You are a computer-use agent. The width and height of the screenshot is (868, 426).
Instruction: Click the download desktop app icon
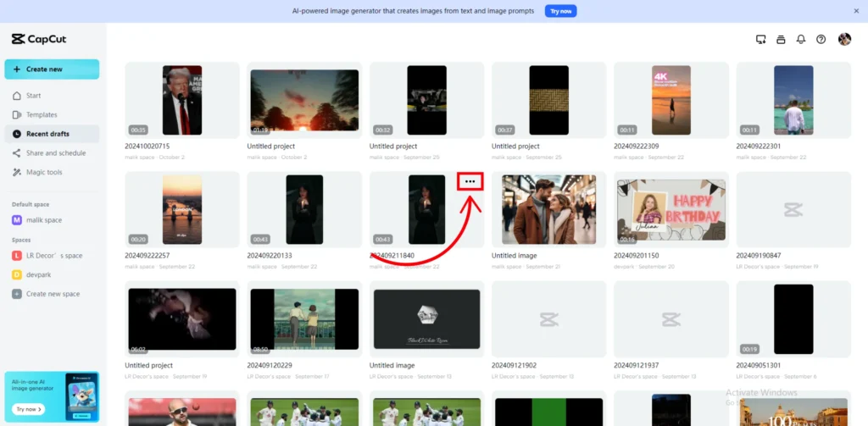pos(760,39)
